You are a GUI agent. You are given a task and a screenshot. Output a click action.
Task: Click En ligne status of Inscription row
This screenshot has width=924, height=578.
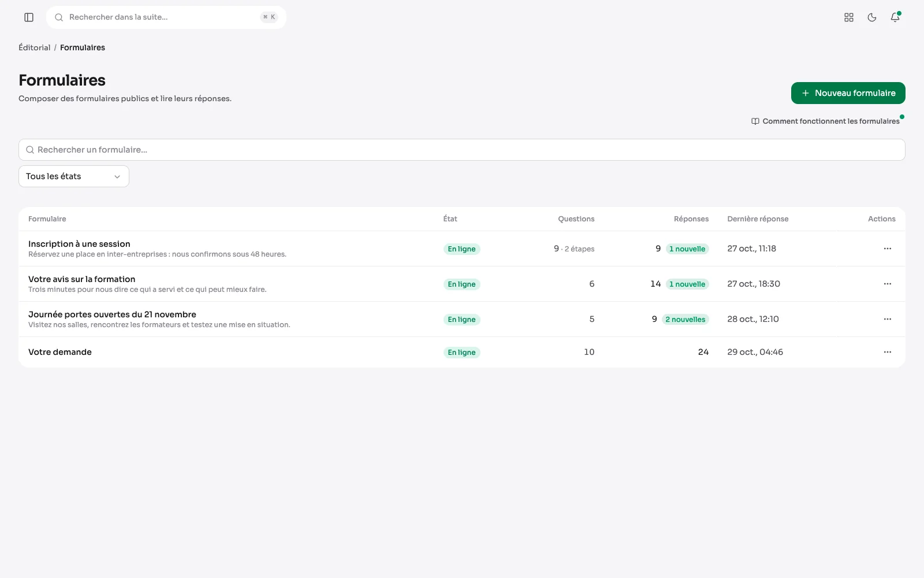click(462, 249)
